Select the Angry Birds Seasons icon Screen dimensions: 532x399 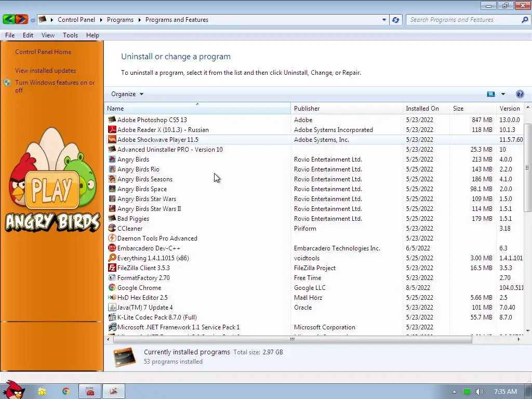112,179
